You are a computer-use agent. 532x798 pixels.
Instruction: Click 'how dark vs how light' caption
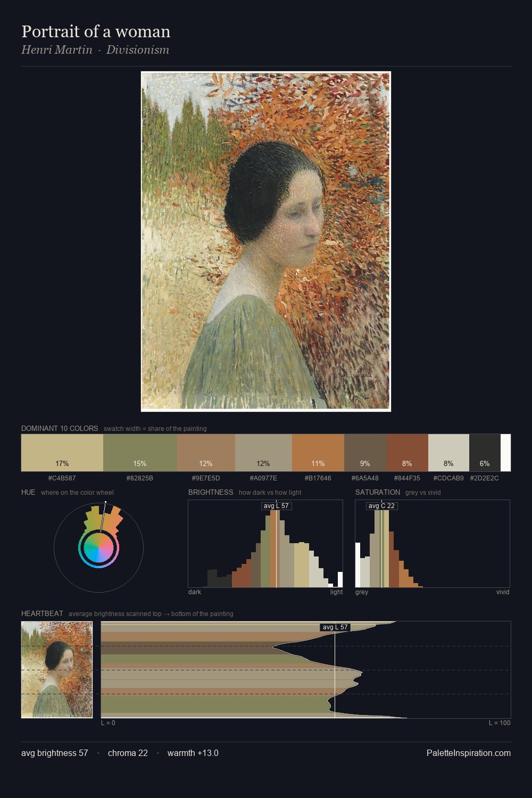click(270, 493)
